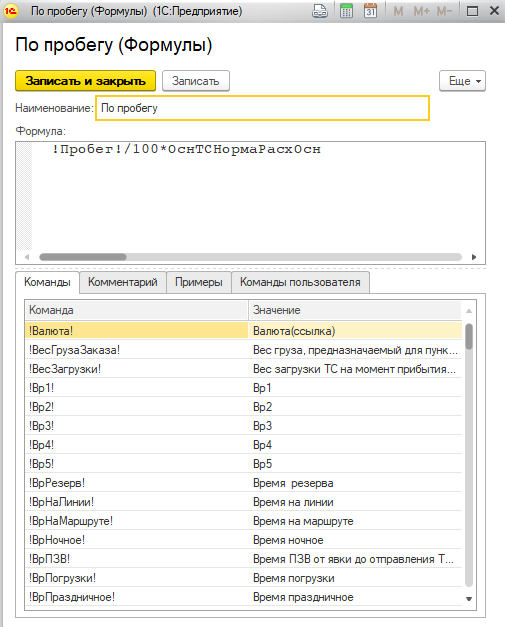Click the Записать button
The image size is (505, 627).
coord(196,81)
